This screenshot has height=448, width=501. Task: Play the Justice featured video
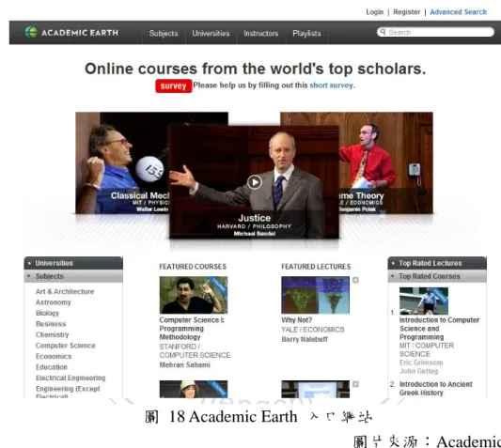pyautogui.click(x=255, y=182)
